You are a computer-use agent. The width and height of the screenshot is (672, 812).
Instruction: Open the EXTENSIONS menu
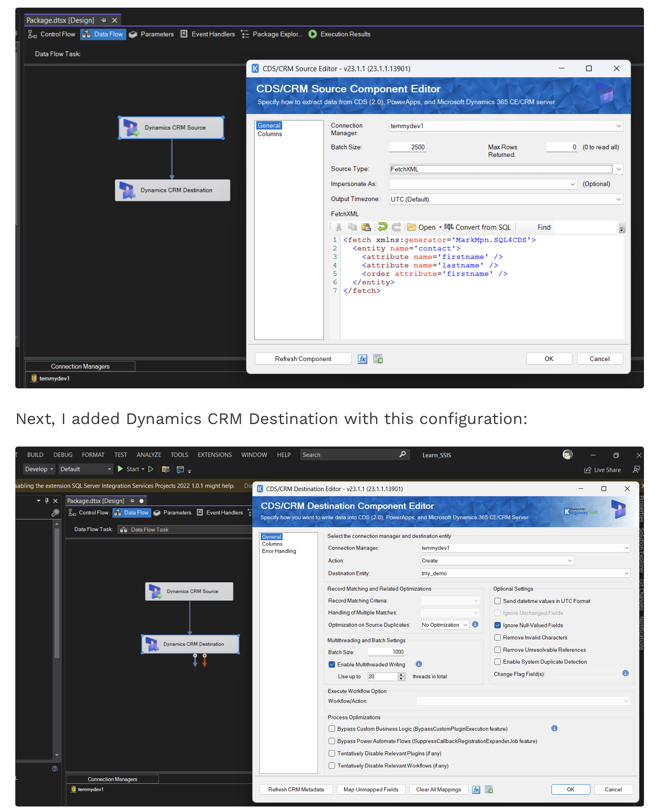(215, 455)
